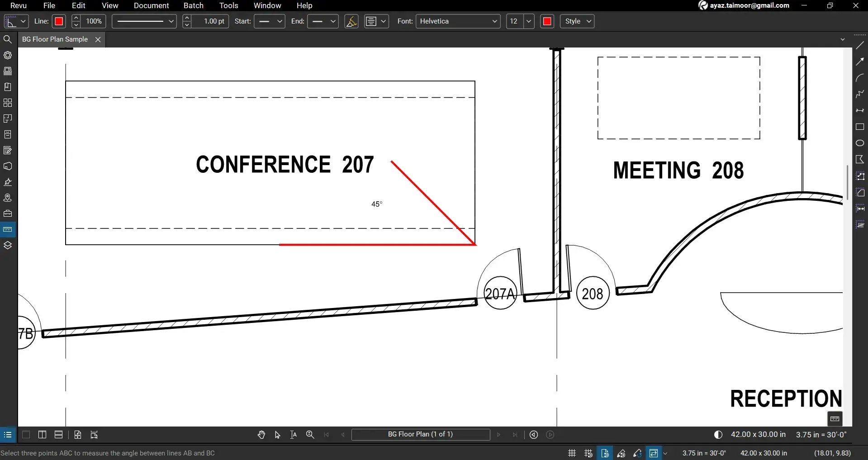Screen dimensions: 868x460
Task: Open the Spaces floor plan panel
Action: point(8,119)
